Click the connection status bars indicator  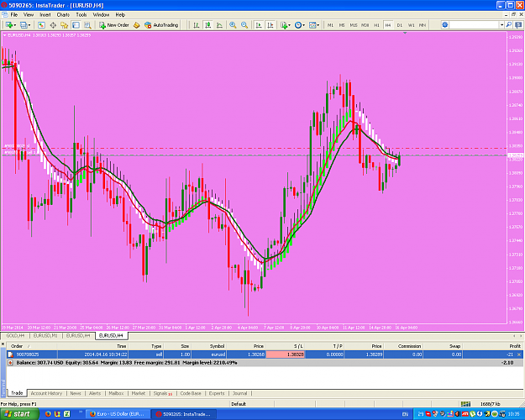pyautogui.click(x=465, y=404)
